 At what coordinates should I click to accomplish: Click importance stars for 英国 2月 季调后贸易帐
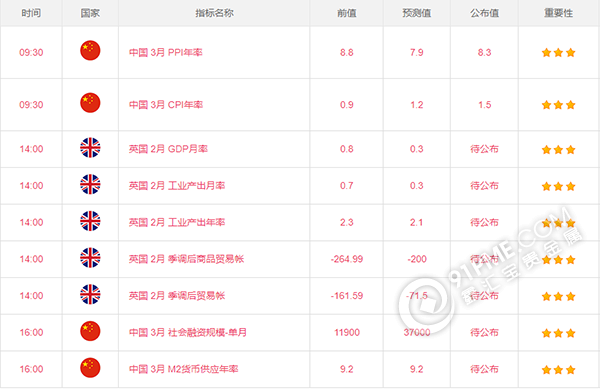tap(559, 296)
